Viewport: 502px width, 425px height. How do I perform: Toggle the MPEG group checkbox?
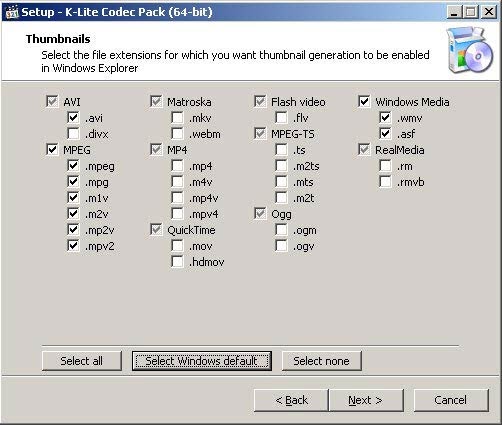52,149
